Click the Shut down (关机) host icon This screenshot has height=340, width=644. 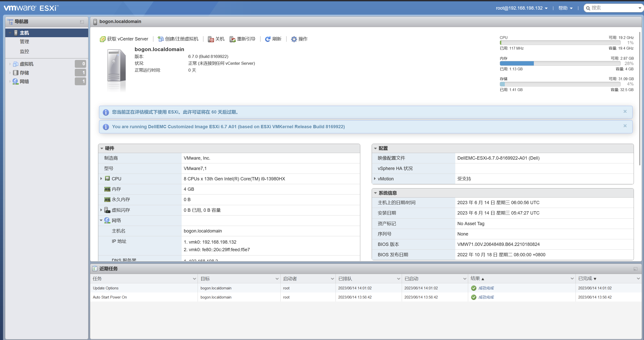[211, 39]
